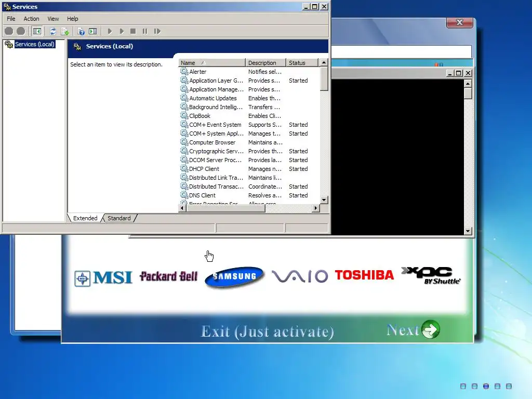The image size is (532, 399).
Task: Click the gear icon beside Alerter
Action: click(x=184, y=71)
